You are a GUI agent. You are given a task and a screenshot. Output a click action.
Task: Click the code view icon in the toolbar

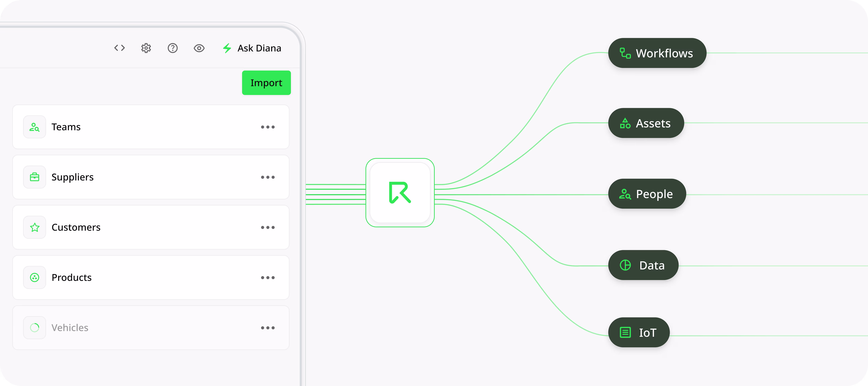(119, 48)
